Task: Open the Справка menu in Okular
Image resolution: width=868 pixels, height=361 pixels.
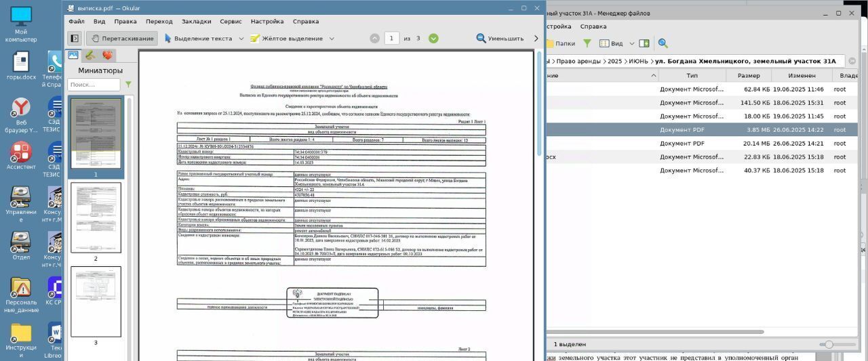Action: coord(306,22)
